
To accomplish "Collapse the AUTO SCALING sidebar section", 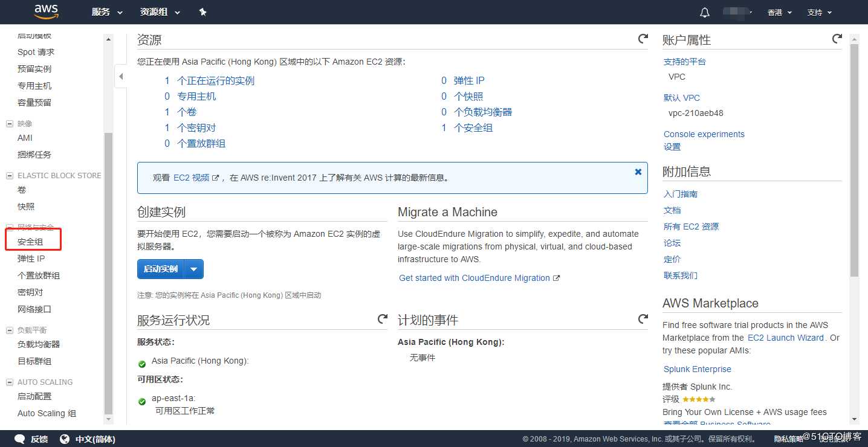I will pos(10,382).
